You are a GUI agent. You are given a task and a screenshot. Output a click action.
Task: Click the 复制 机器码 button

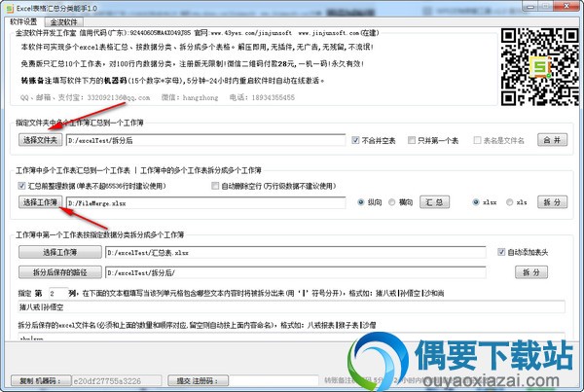tap(41, 381)
